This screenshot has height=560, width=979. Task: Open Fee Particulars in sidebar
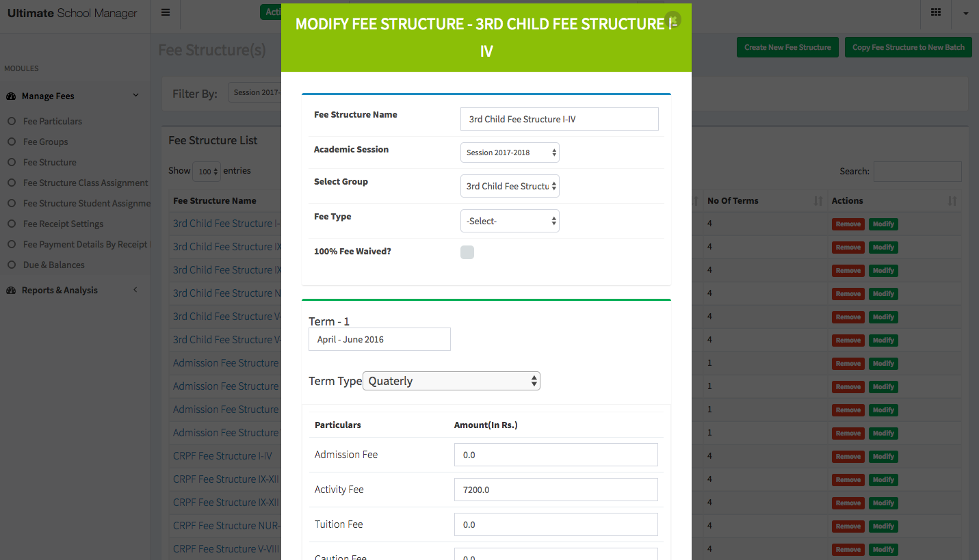click(x=53, y=121)
